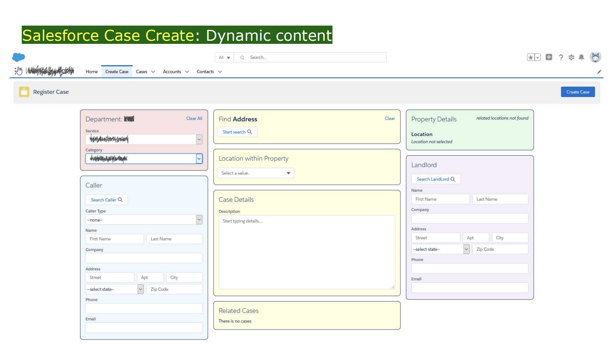Viewport: 616px width, 364px height.
Task: Open the setup gear icon
Action: click(x=571, y=57)
